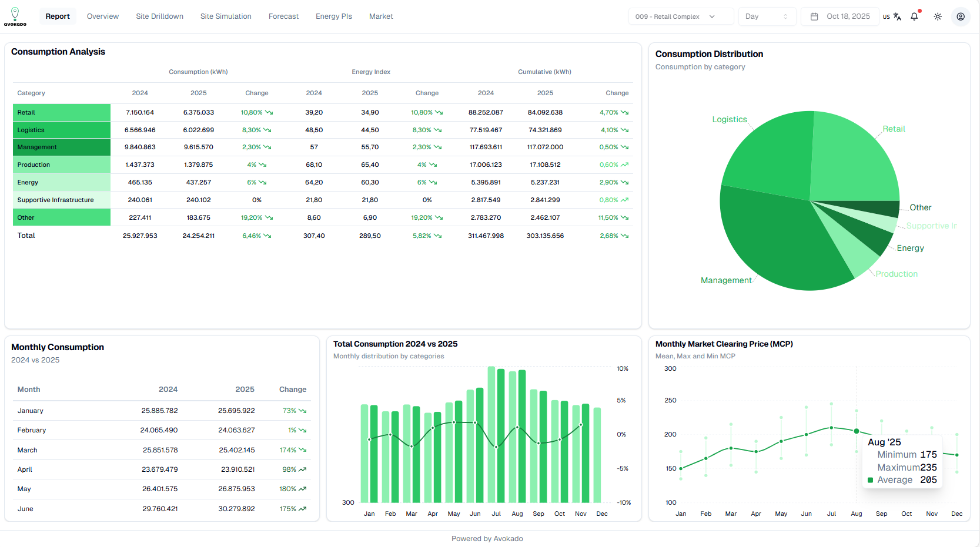This screenshot has width=980, height=547.
Task: Click the Production cumulative trend-up arrow
Action: coord(624,165)
